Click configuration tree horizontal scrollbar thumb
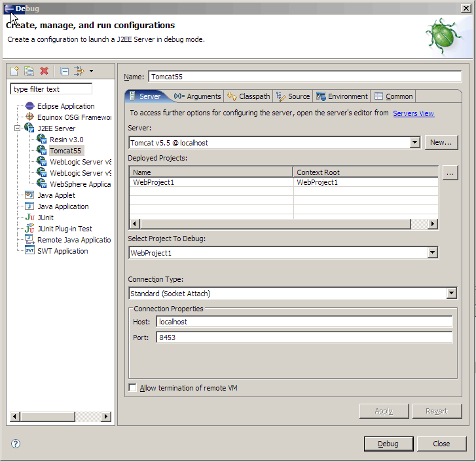476x462 pixels. pos(47,416)
